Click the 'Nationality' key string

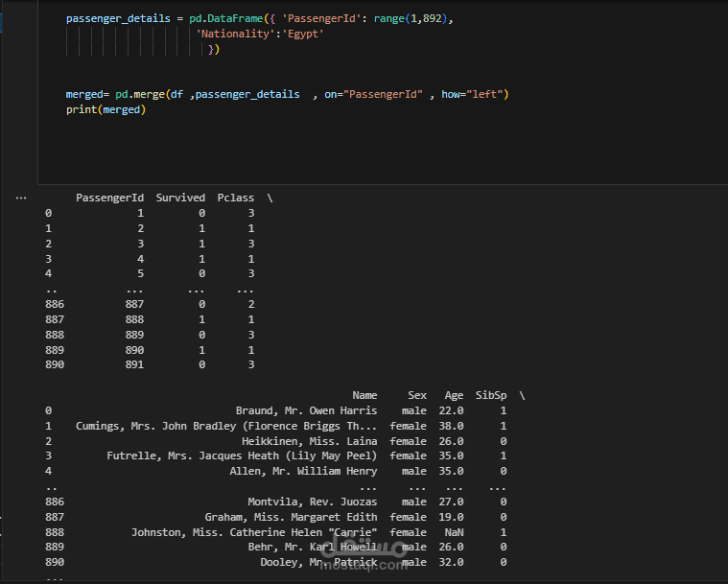(235, 34)
